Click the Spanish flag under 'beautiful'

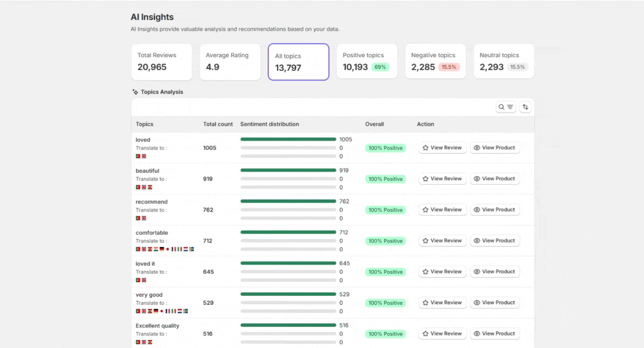click(150, 187)
